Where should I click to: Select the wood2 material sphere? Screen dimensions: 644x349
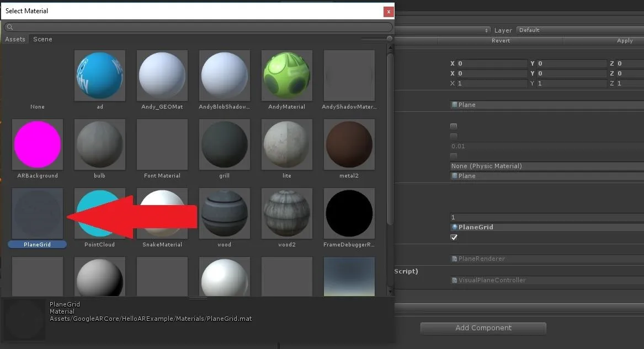[286, 213]
